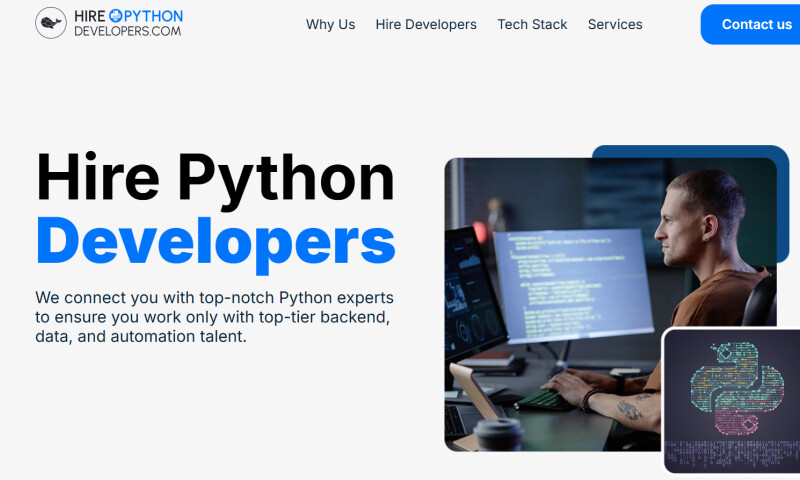Open the Services navigation link

[615, 24]
